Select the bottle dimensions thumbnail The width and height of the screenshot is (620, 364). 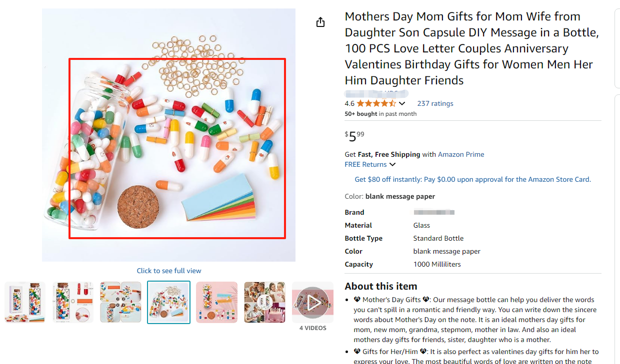point(73,302)
